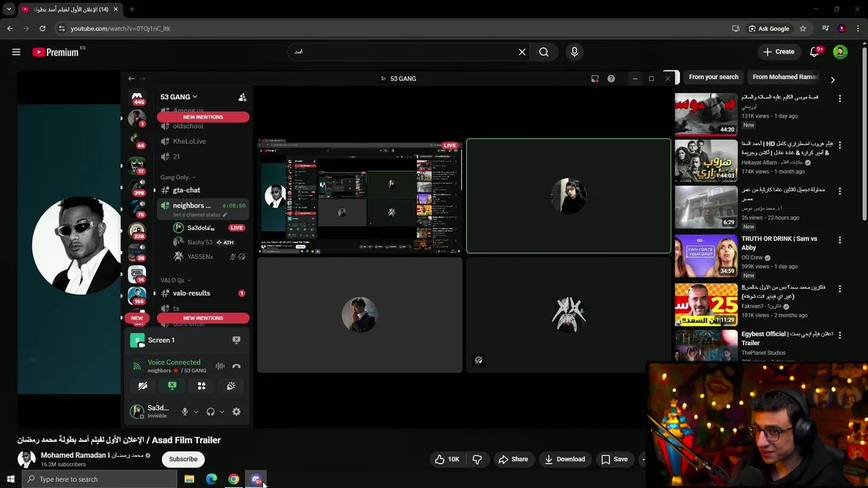
Task: Expand the 53 GANG server dropdown
Action: tap(178, 97)
